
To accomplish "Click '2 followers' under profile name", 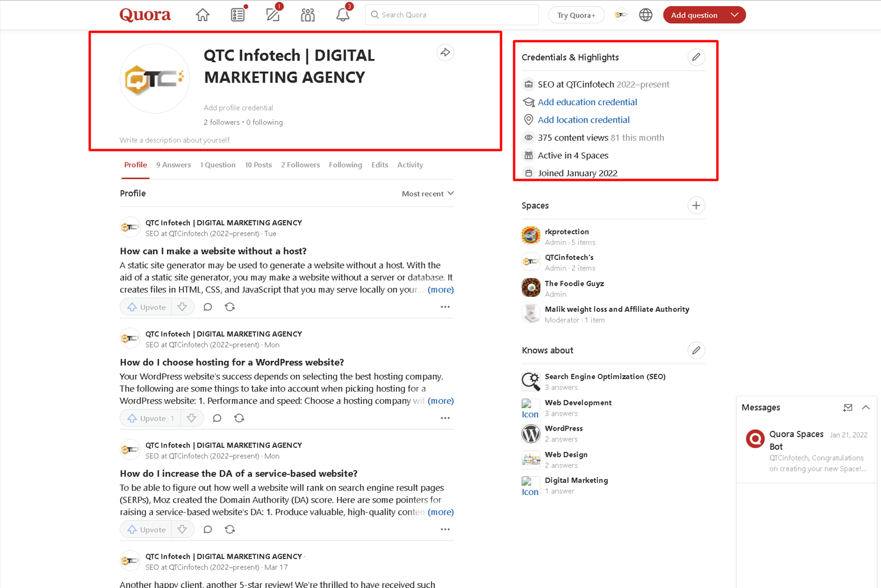I will tap(222, 122).
